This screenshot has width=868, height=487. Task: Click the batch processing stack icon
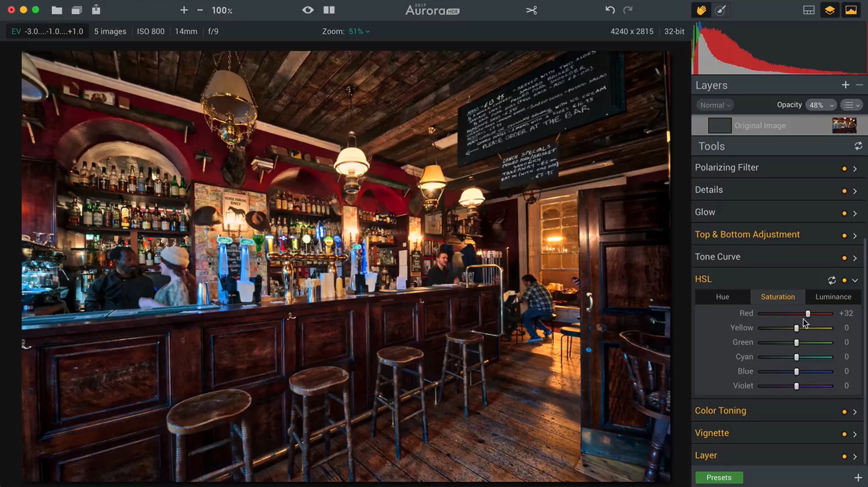point(77,10)
